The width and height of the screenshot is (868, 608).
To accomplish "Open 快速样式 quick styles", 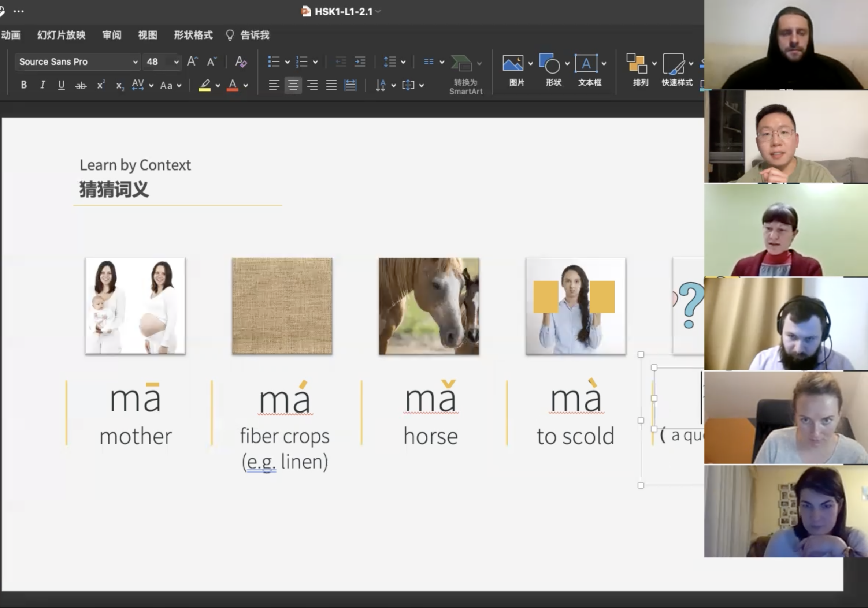I will [673, 63].
